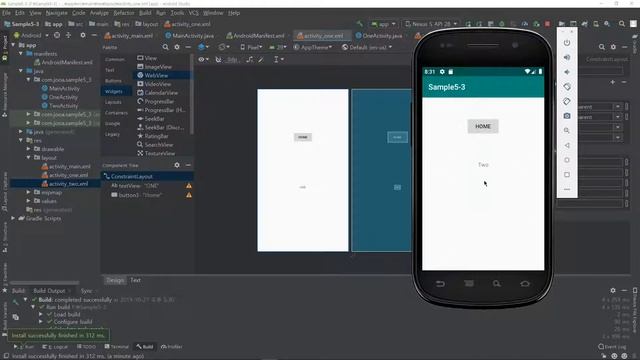Click the Build Output tab
This screenshot has width=640, height=360.
[49, 291]
